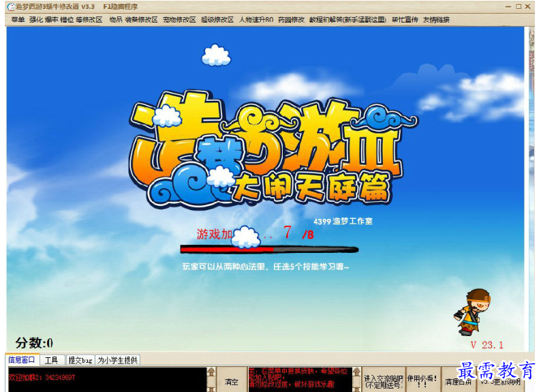Open the 超级修改区 menu
The height and width of the screenshot is (392, 541).
217,20
